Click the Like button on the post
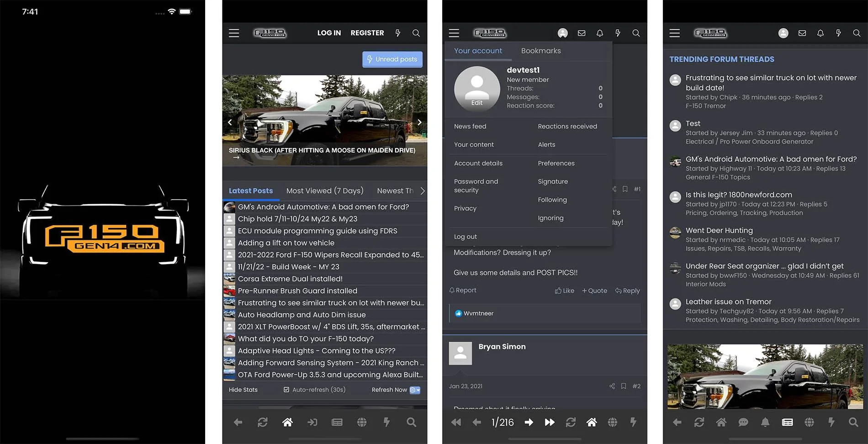The height and width of the screenshot is (444, 868). (x=565, y=291)
